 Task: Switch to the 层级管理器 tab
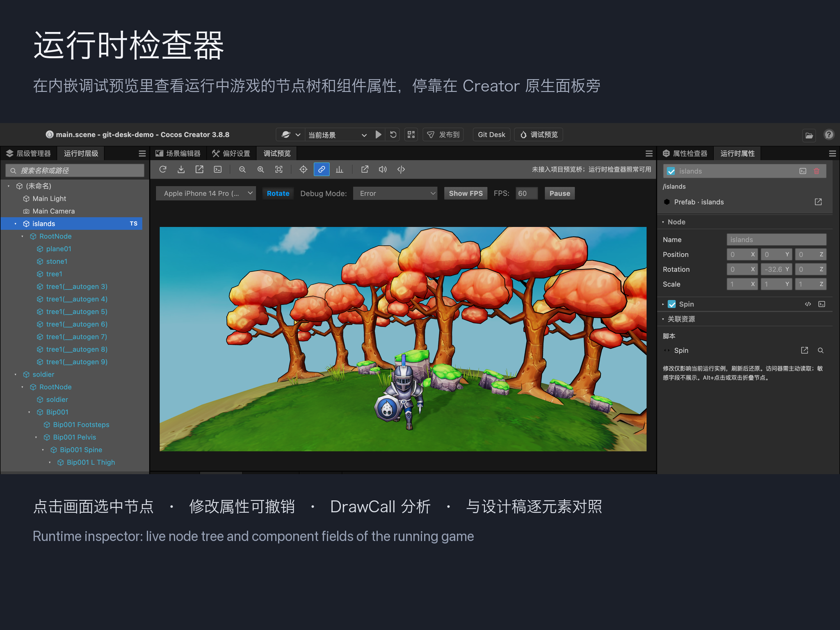click(x=29, y=153)
